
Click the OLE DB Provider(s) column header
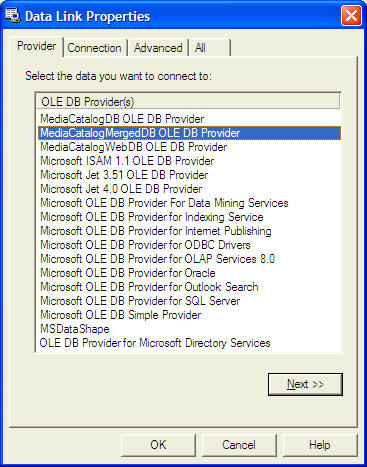click(188, 102)
